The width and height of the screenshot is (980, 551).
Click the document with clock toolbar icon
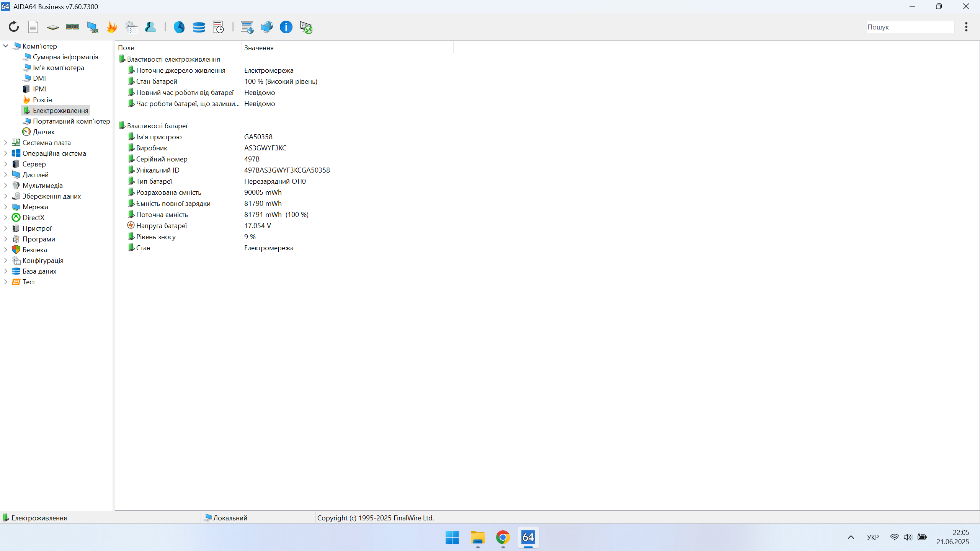[x=218, y=27]
